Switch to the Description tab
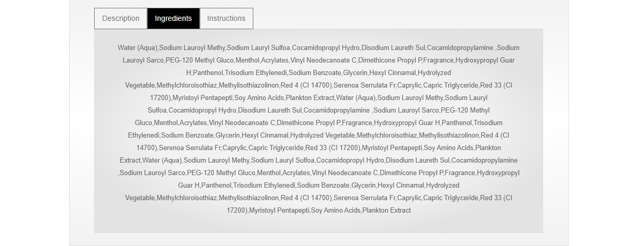 click(121, 18)
